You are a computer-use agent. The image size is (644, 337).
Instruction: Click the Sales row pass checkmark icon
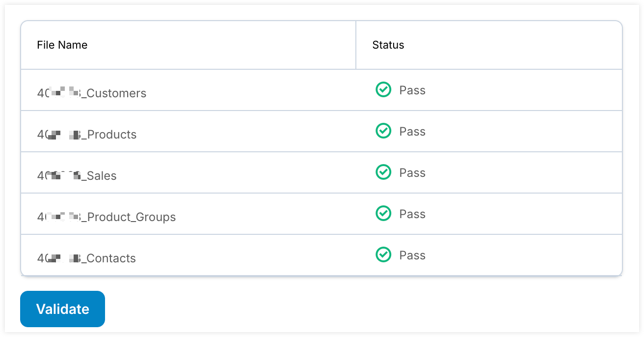[383, 172]
